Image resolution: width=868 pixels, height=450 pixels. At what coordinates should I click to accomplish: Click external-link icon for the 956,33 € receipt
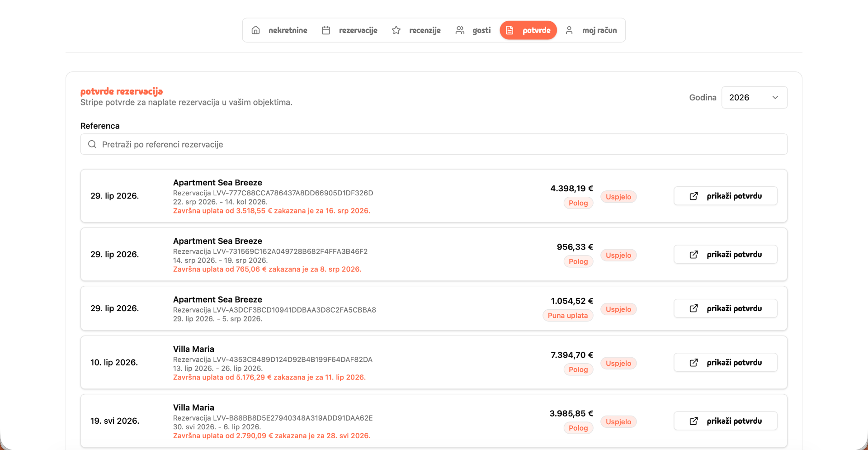coord(693,255)
